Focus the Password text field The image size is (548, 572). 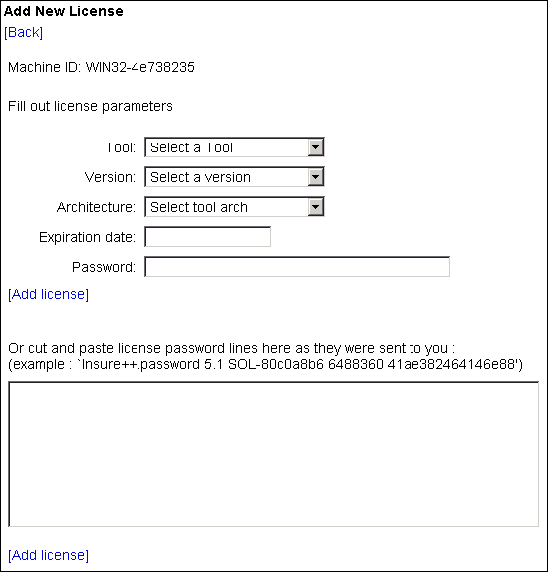(x=297, y=267)
